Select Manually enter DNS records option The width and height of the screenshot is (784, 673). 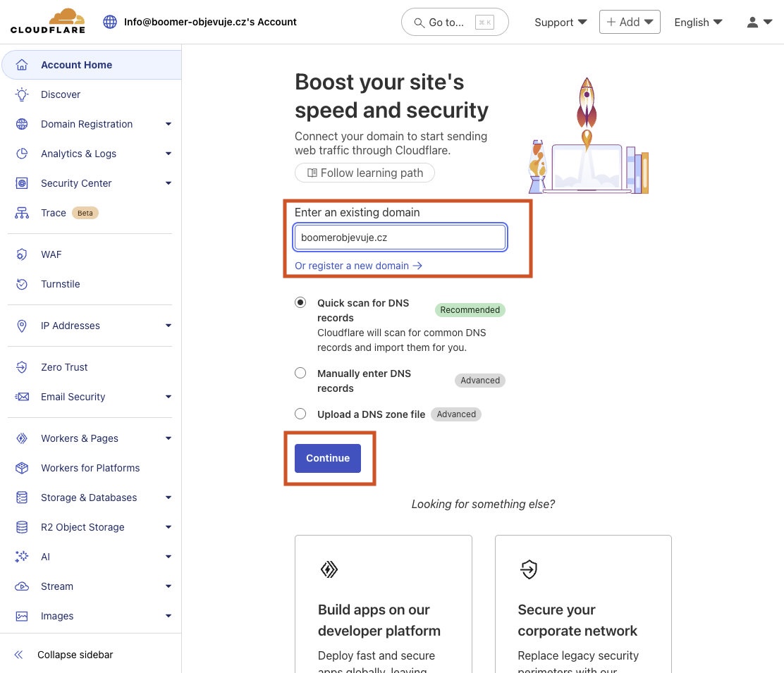tap(300, 373)
